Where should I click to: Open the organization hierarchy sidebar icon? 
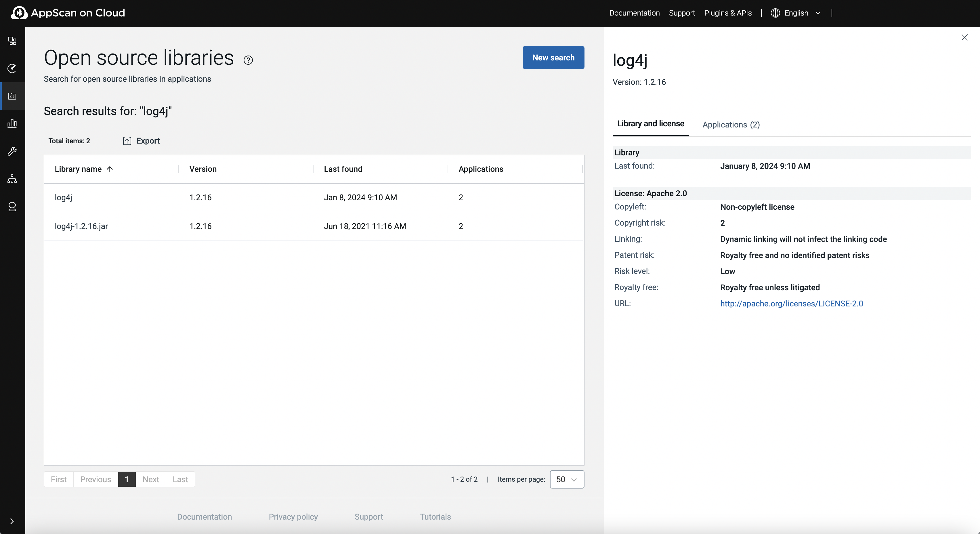[12, 179]
